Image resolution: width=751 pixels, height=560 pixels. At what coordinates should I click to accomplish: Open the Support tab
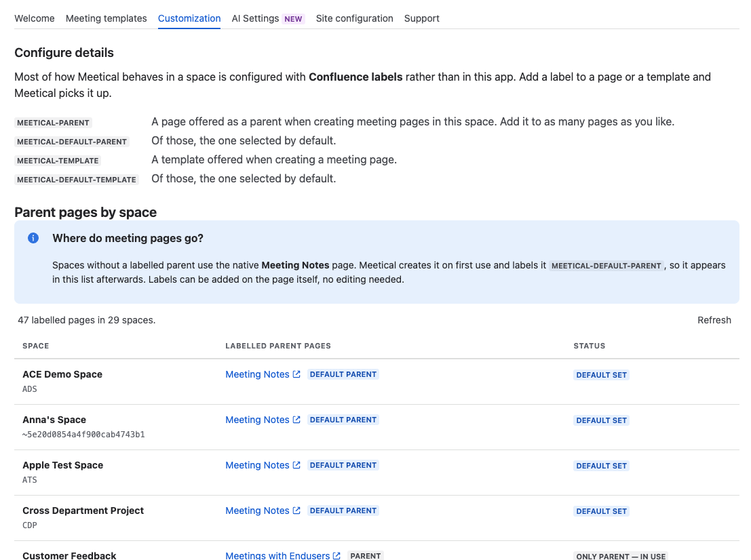coord(421,18)
